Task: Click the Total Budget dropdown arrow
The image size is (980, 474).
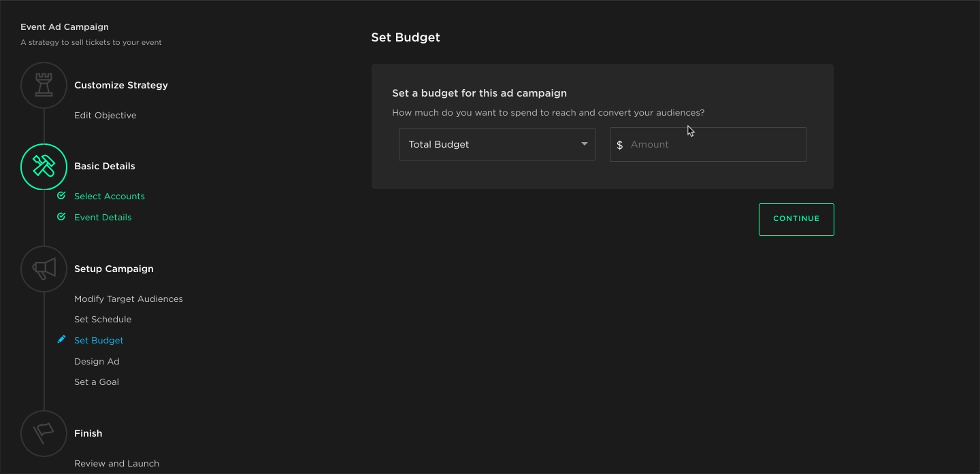Action: tap(584, 144)
